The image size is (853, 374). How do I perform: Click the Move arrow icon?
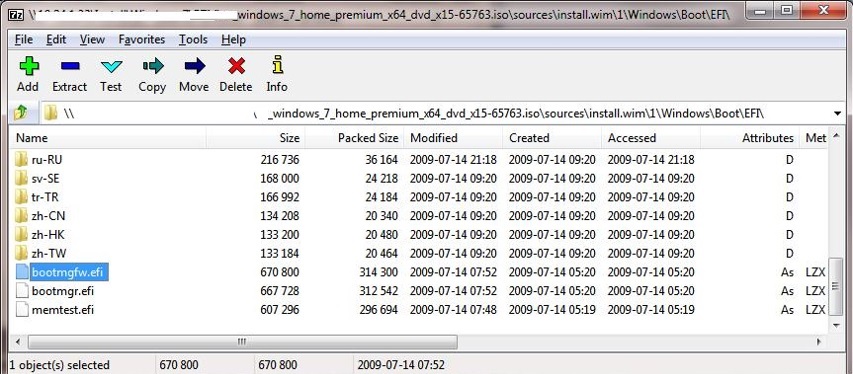[194, 66]
